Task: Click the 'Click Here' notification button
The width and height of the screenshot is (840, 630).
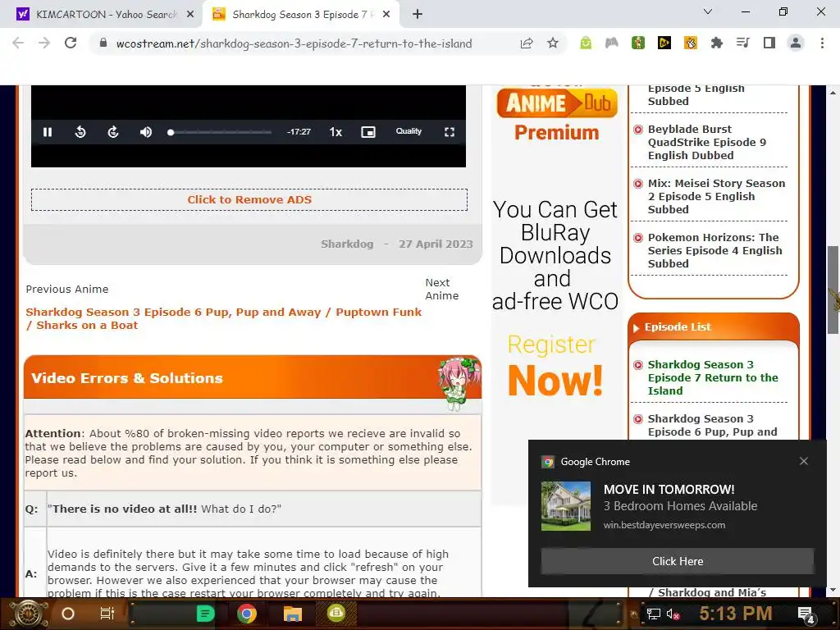Action: tap(677, 561)
